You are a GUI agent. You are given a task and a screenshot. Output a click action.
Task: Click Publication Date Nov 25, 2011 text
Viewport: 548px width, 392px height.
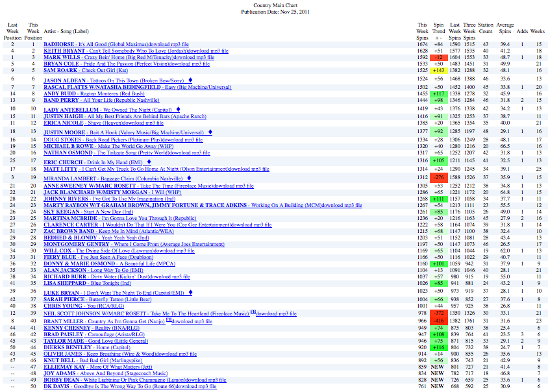275,12
